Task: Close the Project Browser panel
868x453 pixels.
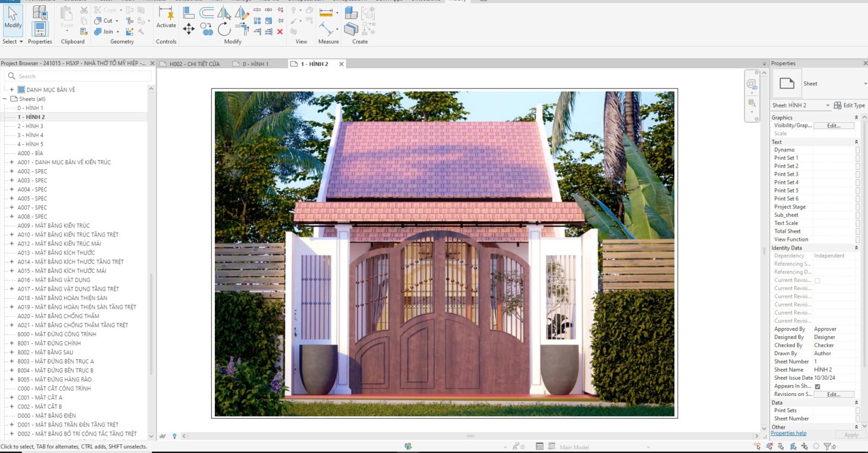Action: [152, 63]
